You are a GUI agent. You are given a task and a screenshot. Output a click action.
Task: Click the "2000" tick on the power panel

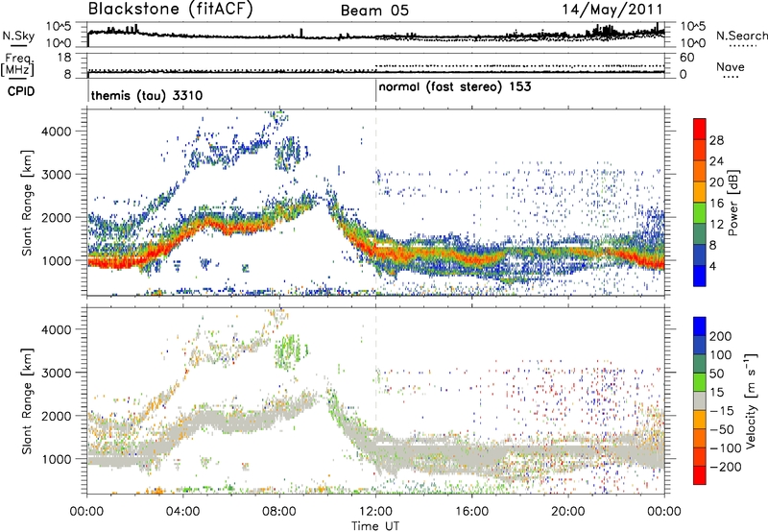(56, 217)
